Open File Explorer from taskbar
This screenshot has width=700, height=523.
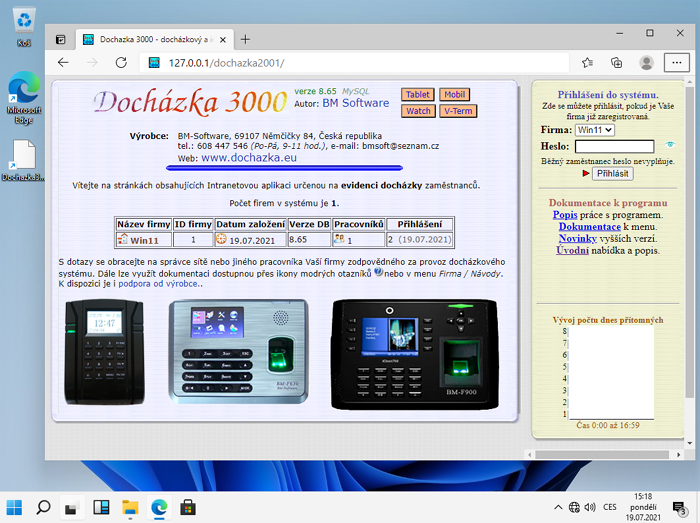(x=130, y=507)
